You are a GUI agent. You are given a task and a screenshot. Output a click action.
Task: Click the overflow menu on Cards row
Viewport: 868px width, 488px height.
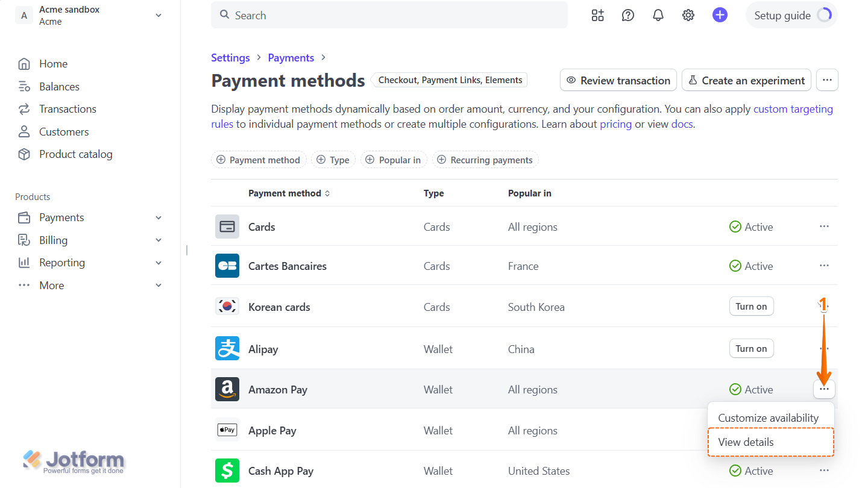tap(824, 226)
